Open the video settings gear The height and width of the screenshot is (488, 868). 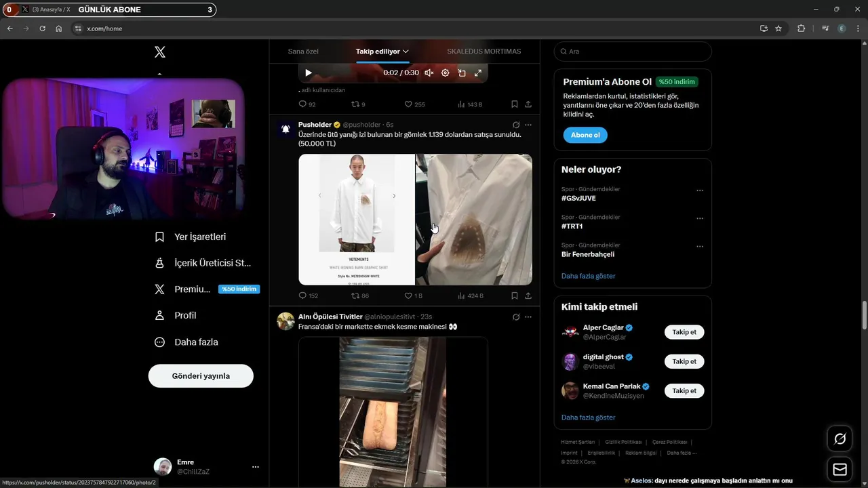click(x=446, y=73)
